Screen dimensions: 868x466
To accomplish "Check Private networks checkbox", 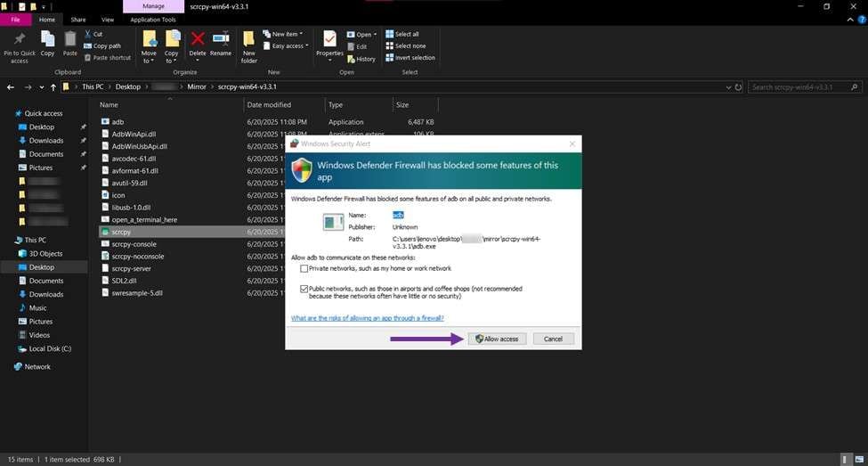I will point(304,269).
